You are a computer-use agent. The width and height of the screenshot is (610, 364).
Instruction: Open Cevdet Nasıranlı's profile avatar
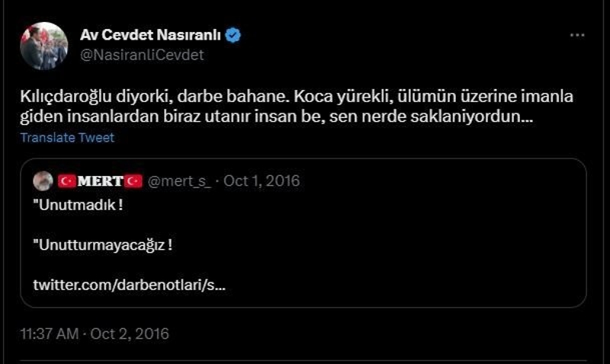pyautogui.click(x=43, y=46)
